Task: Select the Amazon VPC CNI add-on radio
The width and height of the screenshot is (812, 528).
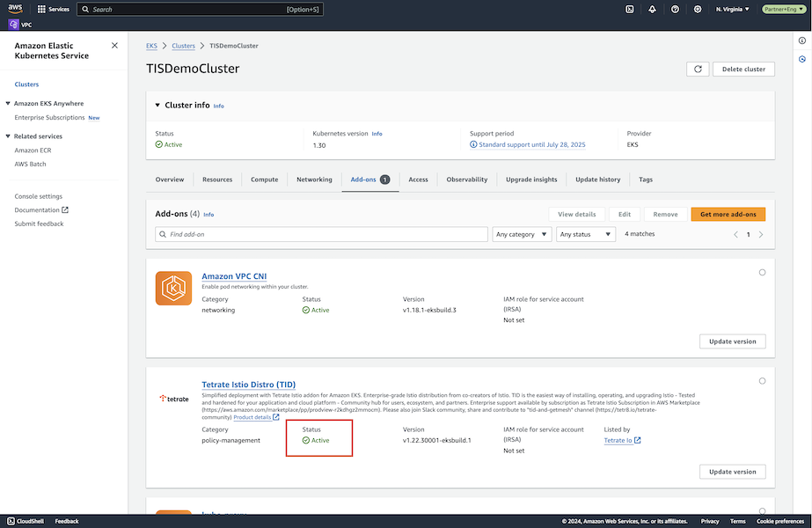Action: coord(762,273)
